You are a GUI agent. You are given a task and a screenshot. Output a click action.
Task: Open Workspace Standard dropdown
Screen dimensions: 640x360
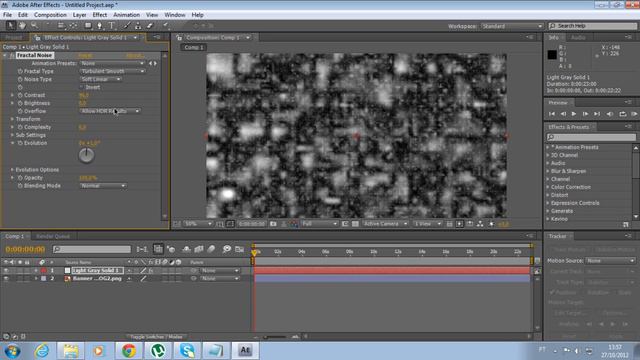pyautogui.click(x=511, y=26)
